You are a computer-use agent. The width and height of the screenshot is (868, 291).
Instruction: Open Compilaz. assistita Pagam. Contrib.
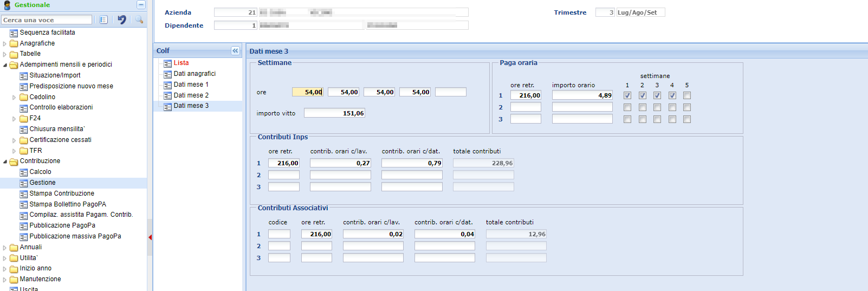[x=81, y=215]
